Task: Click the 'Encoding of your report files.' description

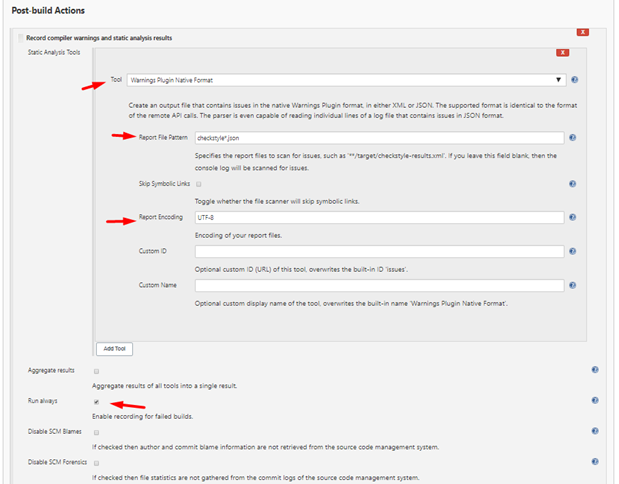Action: (x=238, y=235)
